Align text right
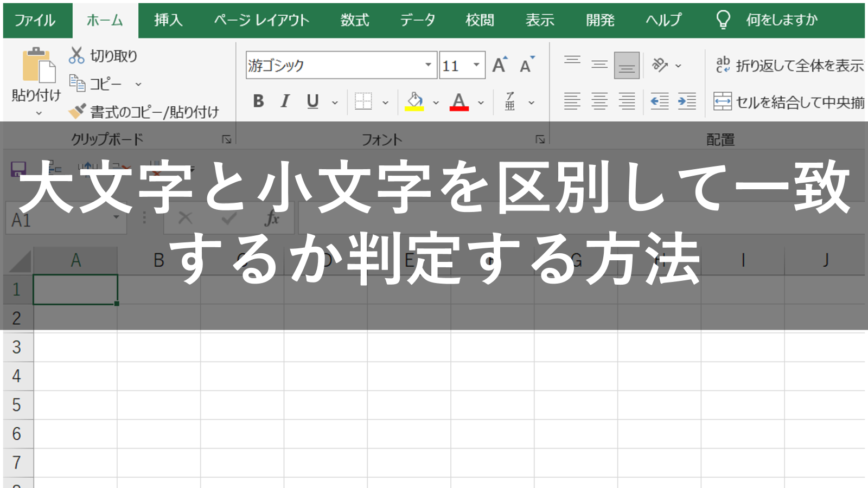The image size is (868, 488). click(627, 101)
